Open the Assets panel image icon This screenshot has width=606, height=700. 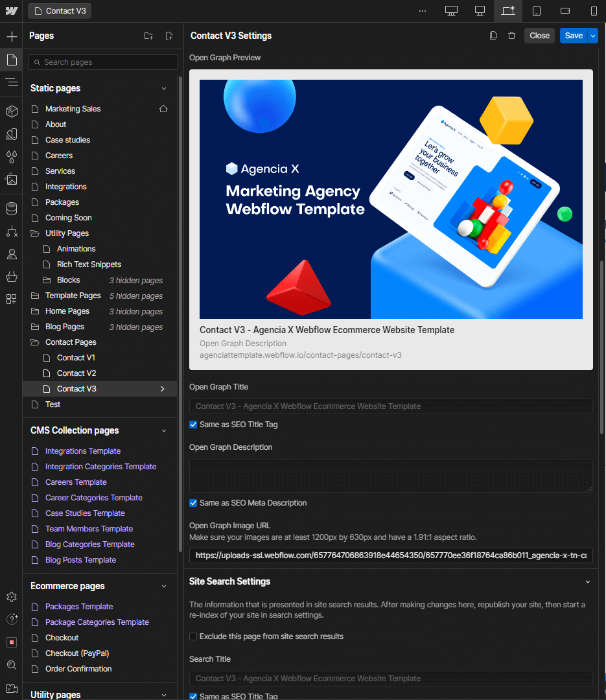pyautogui.click(x=10, y=178)
